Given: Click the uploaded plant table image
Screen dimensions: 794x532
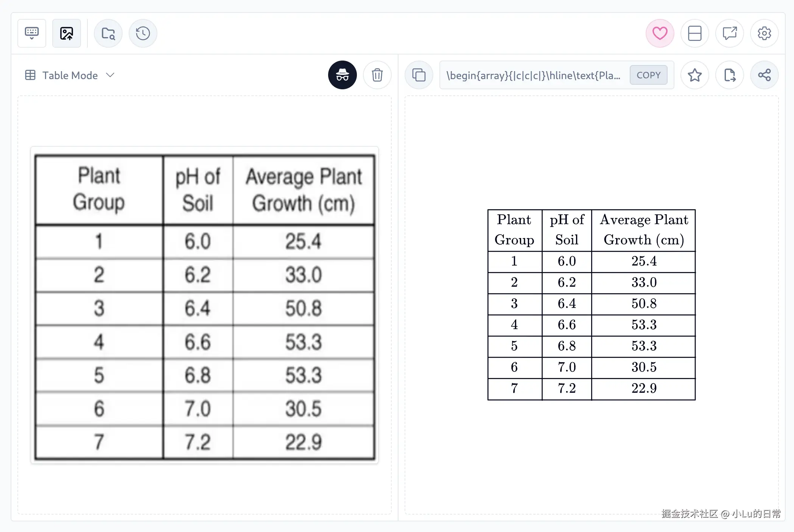Looking at the screenshot, I should (x=204, y=306).
